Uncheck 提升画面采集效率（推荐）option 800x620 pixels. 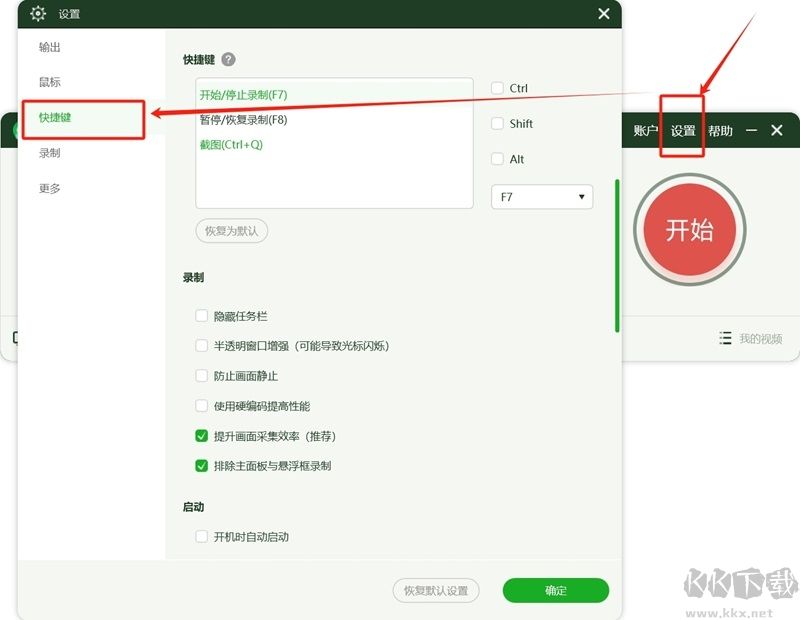click(201, 435)
